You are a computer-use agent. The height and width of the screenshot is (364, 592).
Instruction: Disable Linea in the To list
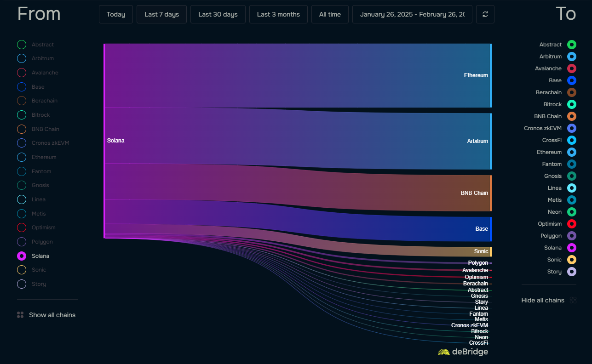(572, 188)
